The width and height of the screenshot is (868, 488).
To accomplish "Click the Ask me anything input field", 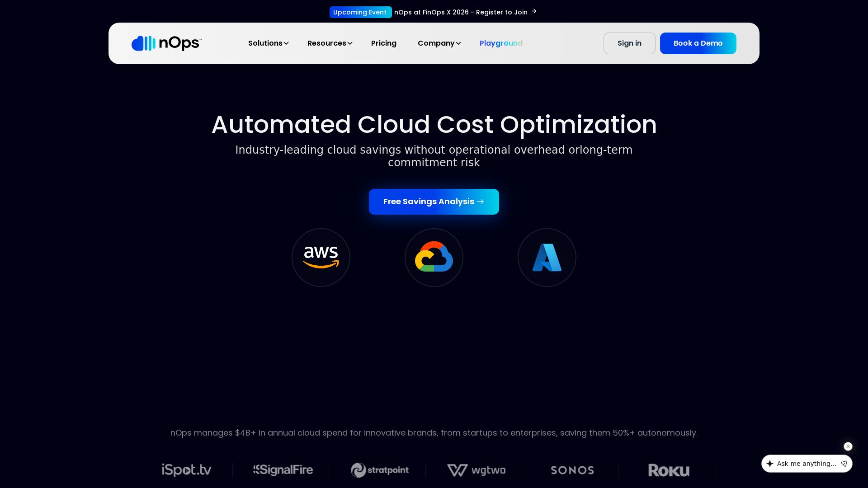I will tap(807, 464).
